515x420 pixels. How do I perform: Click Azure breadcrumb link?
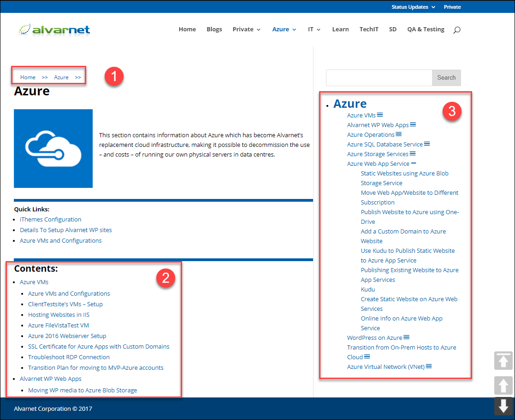[61, 77]
